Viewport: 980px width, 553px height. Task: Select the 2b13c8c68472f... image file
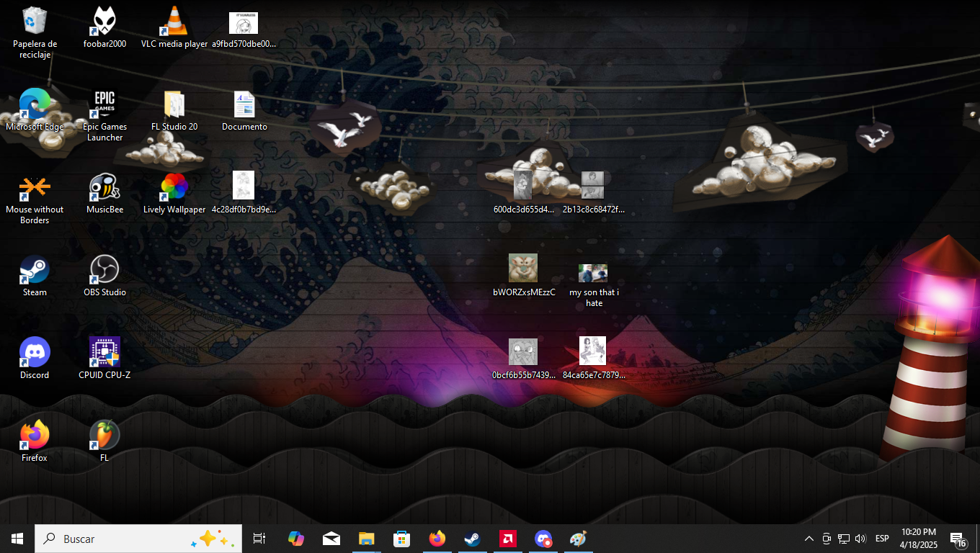pos(593,193)
